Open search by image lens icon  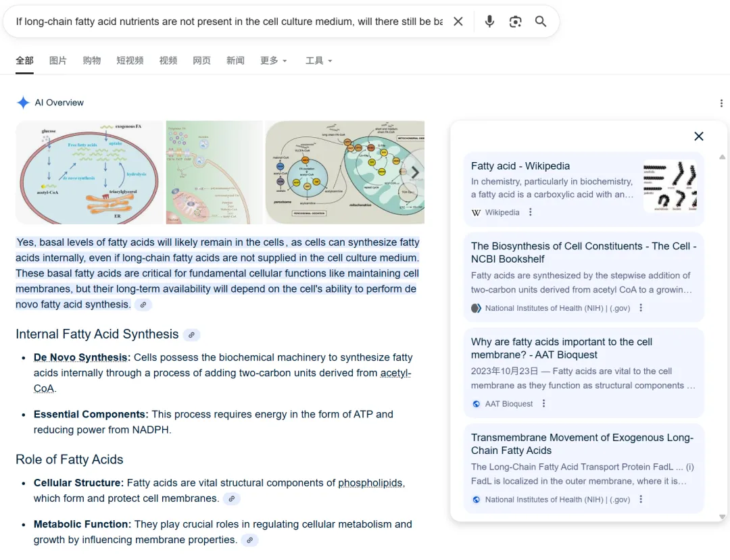pyautogui.click(x=515, y=22)
